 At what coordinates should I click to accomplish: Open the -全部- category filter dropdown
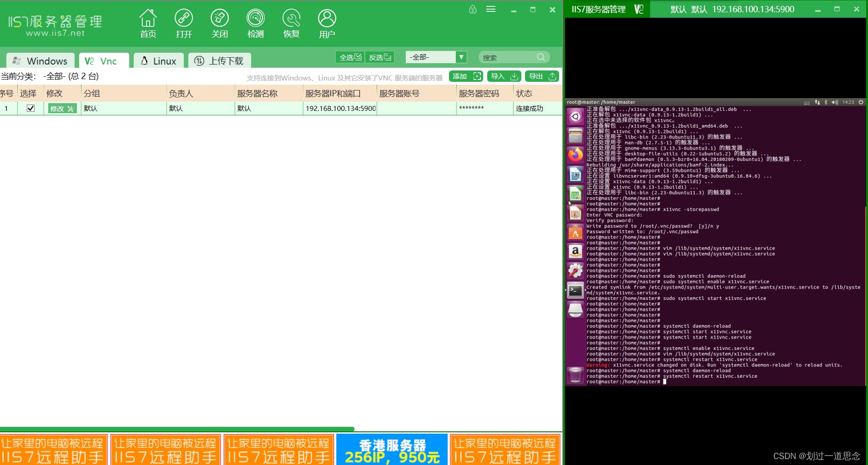460,57
